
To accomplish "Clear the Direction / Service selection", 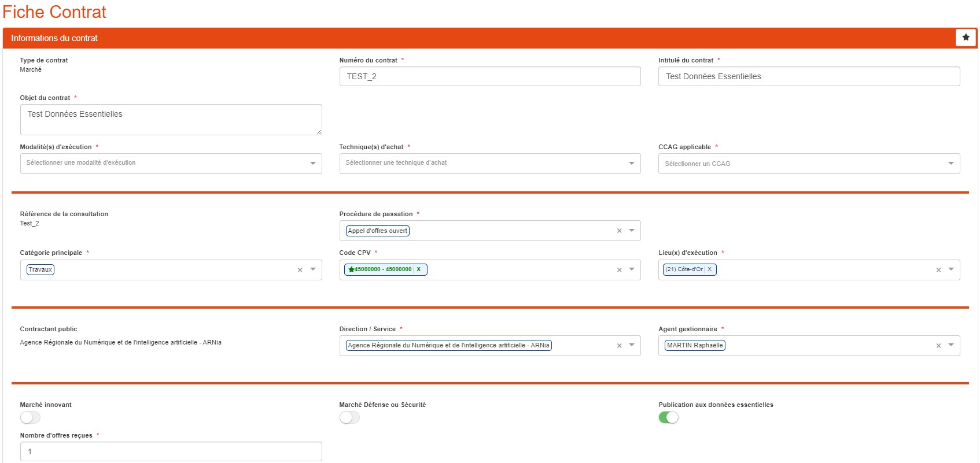I will point(619,346).
